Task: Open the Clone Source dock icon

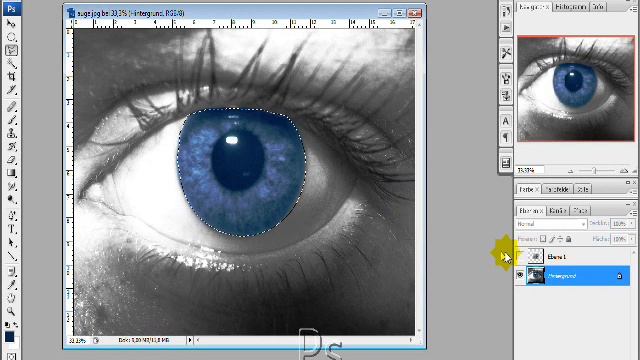Action: point(506,96)
